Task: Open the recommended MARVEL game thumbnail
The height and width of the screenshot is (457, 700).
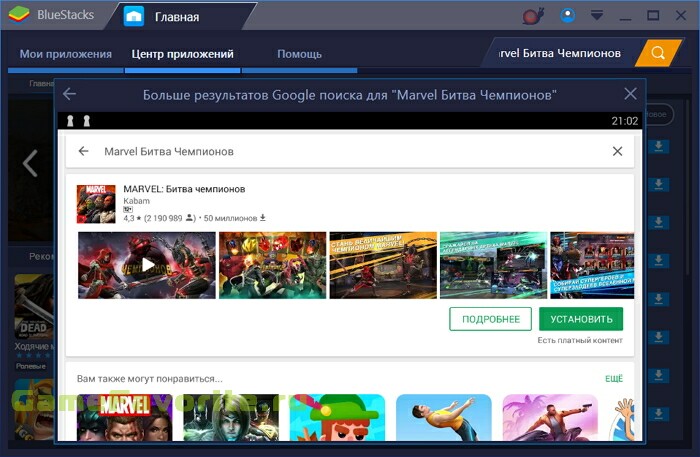Action: [x=125, y=417]
